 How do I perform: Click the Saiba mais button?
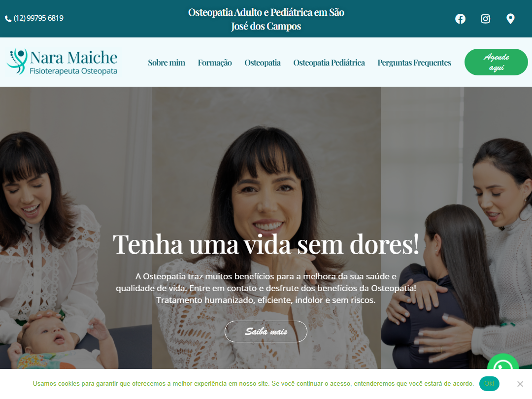(x=266, y=331)
